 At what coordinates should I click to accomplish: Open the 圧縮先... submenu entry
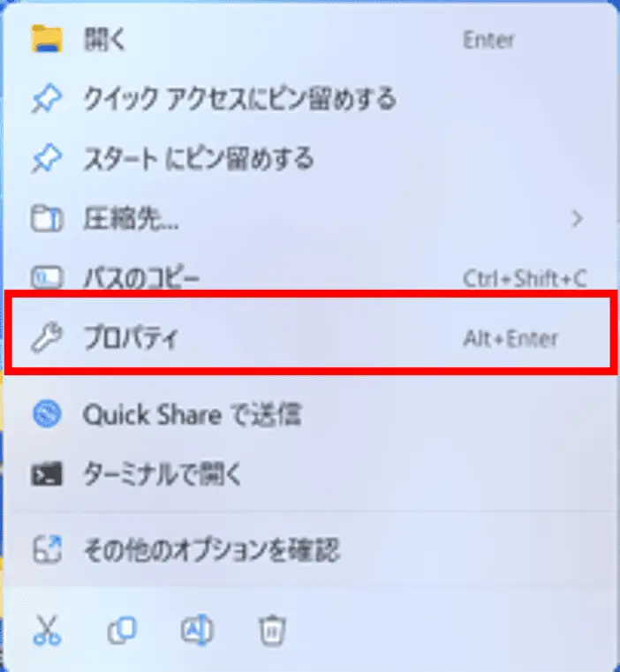pyautogui.click(x=310, y=219)
